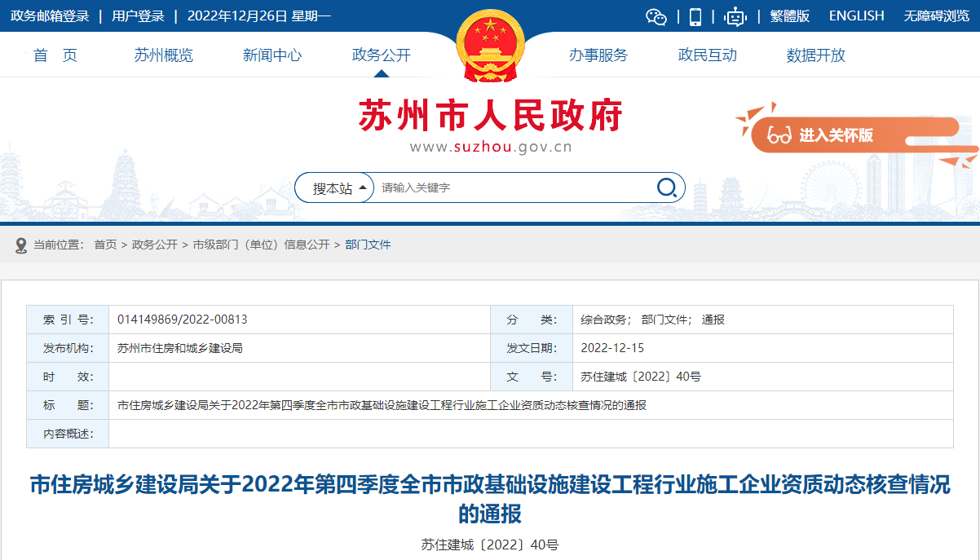Click the glasses icon on care-mode banner
980x560 pixels.
pyautogui.click(x=779, y=135)
